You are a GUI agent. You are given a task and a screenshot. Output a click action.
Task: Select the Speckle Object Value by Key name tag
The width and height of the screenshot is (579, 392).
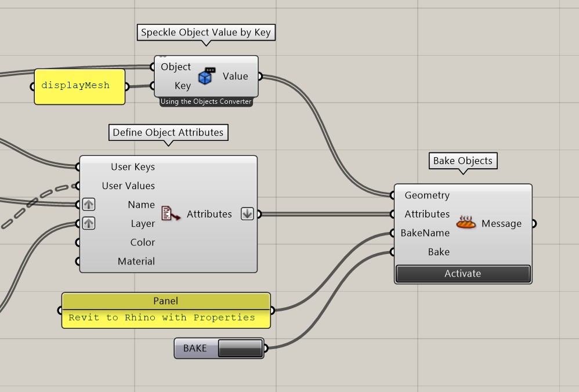(206, 32)
